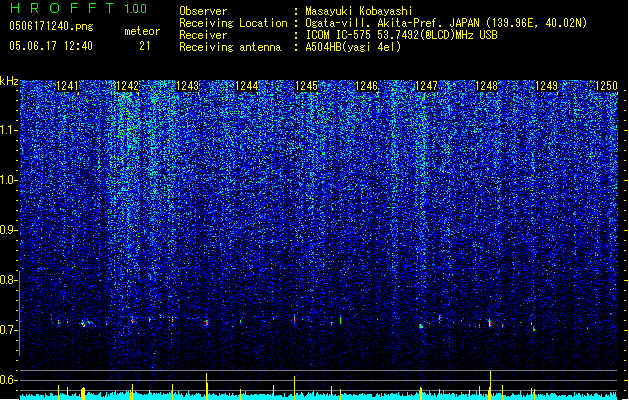Viewport: 629px width, 400px height.
Task: Click the 1245 time marker
Action: click(x=306, y=86)
